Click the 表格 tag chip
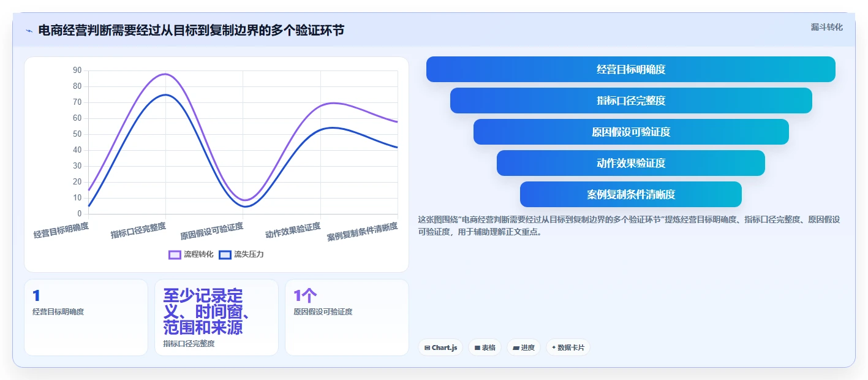Viewport: 868px width, 380px height. coord(485,348)
